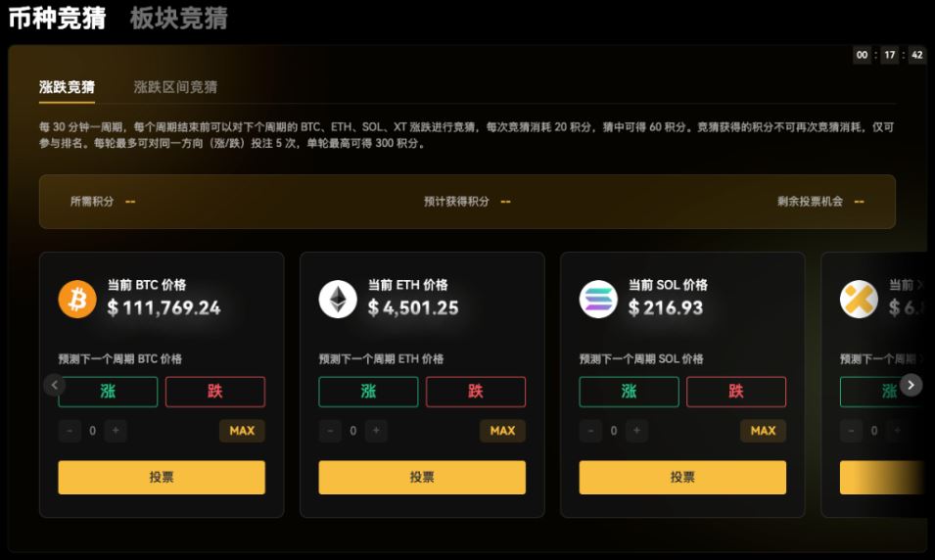Set ETH votes to MAX
The width and height of the screenshot is (935, 560).
pyautogui.click(x=502, y=431)
